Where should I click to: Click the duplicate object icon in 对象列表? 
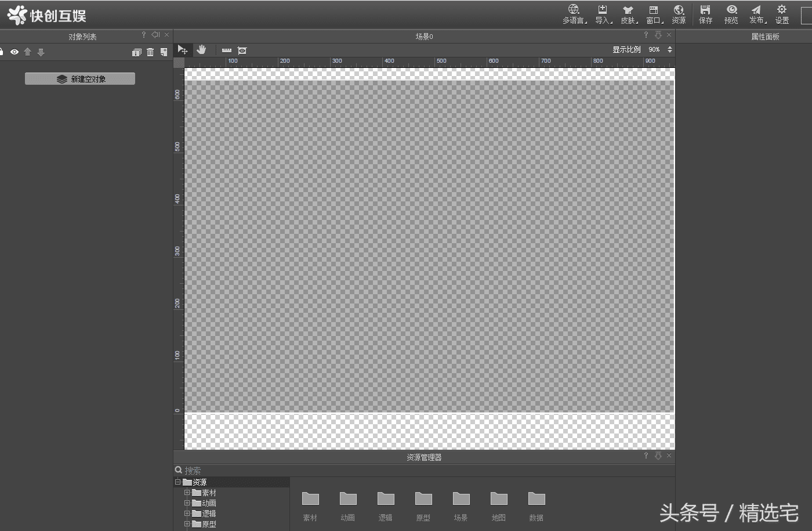click(137, 52)
